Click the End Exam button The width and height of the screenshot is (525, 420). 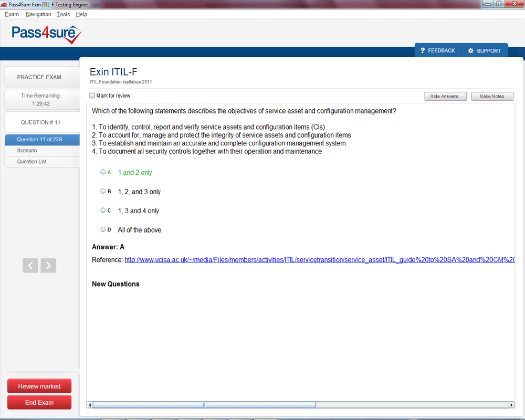(x=39, y=402)
